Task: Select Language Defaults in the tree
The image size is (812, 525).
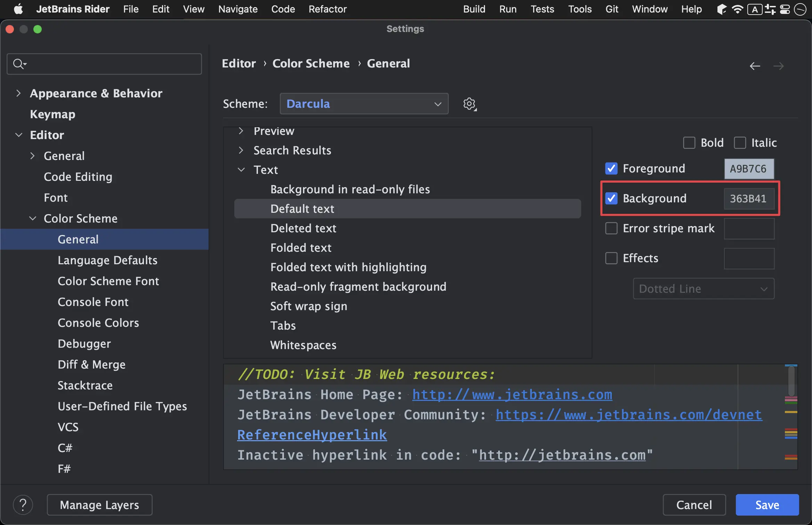Action: click(107, 260)
